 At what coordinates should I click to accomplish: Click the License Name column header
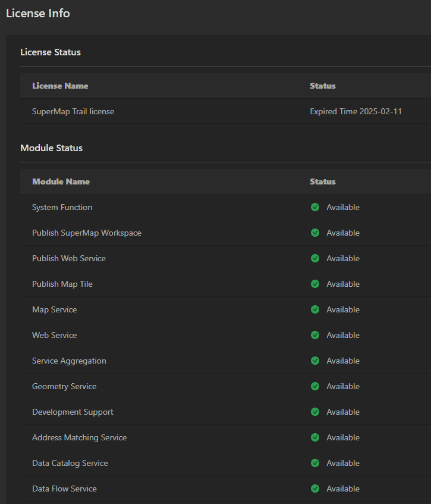[60, 86]
